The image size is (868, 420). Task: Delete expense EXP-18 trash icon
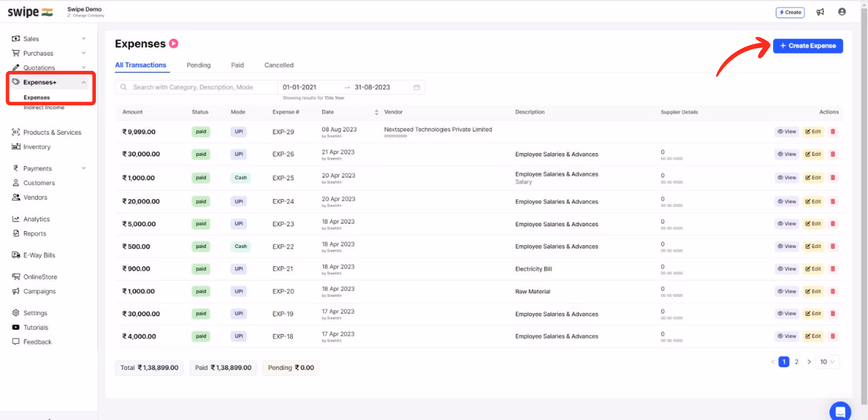coord(833,336)
